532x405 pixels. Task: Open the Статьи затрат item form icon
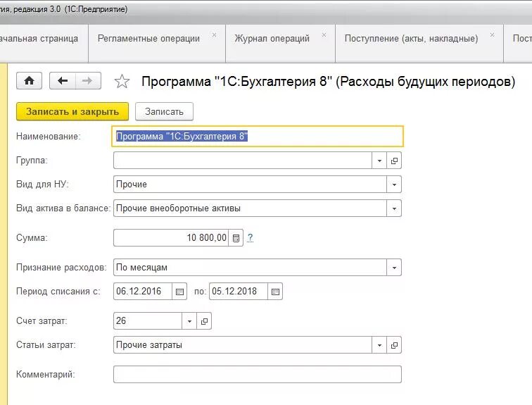394,345
